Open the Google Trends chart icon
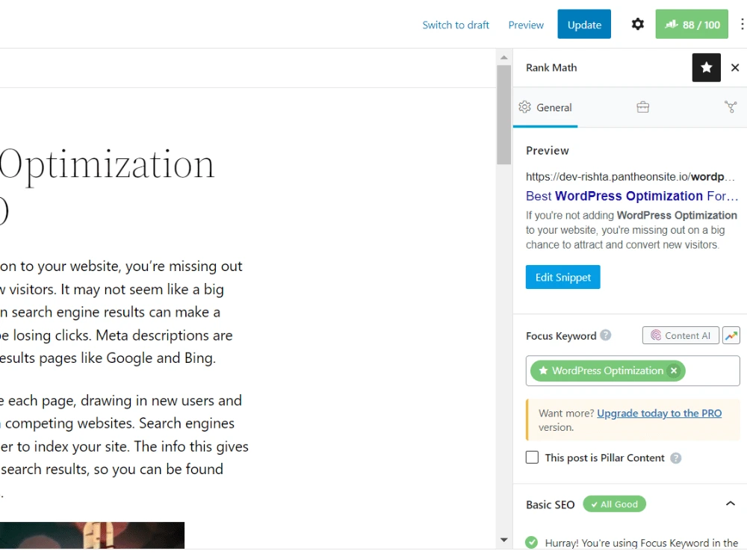 tap(731, 336)
